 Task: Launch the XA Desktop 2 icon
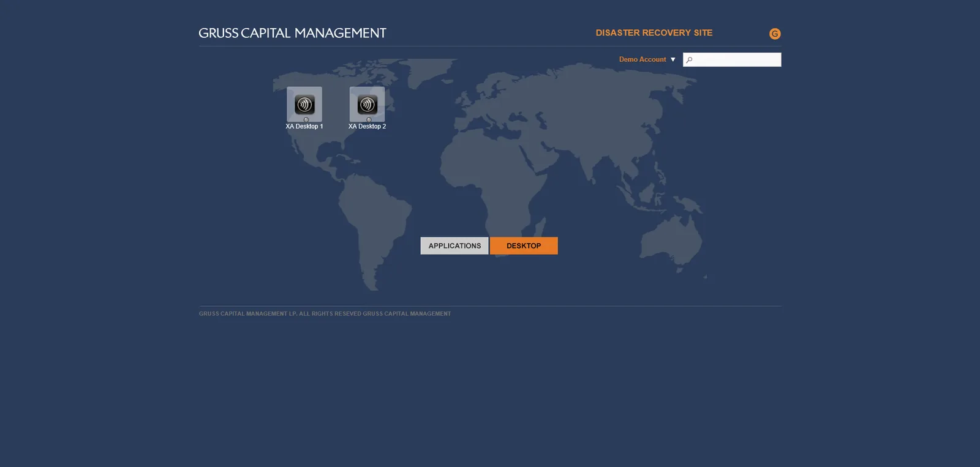367,104
